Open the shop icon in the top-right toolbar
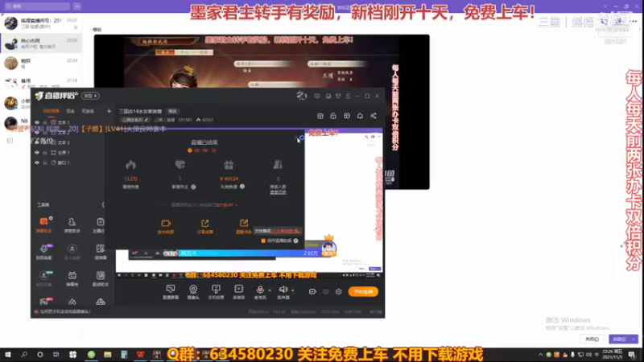Viewport: 644px width, 362px height. pos(320,116)
